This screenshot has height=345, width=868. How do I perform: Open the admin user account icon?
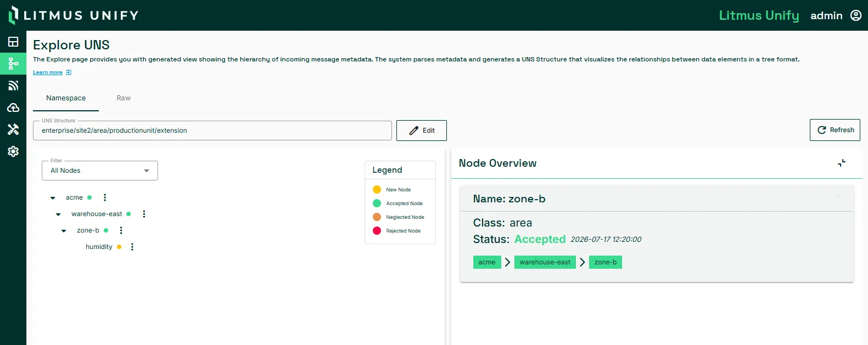[x=856, y=15]
